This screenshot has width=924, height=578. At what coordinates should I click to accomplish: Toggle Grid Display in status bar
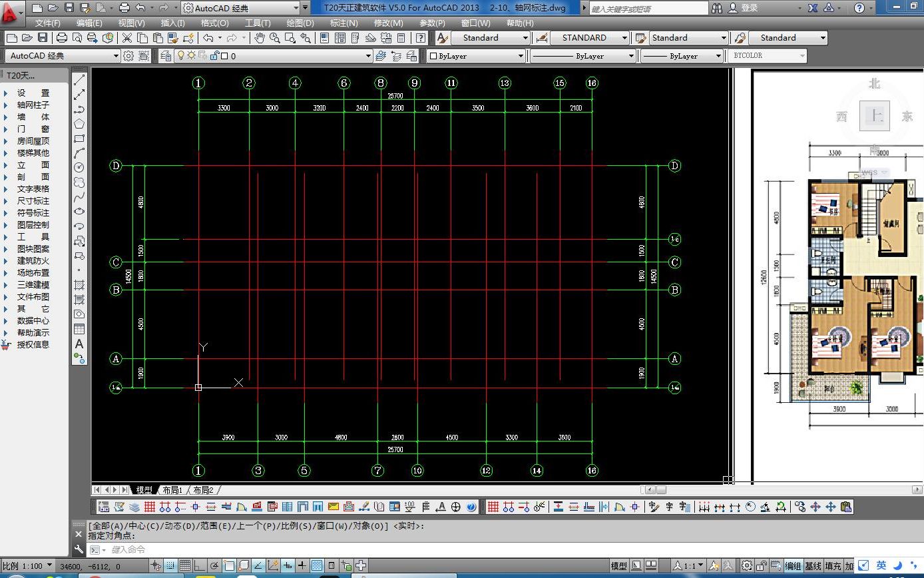click(x=185, y=565)
